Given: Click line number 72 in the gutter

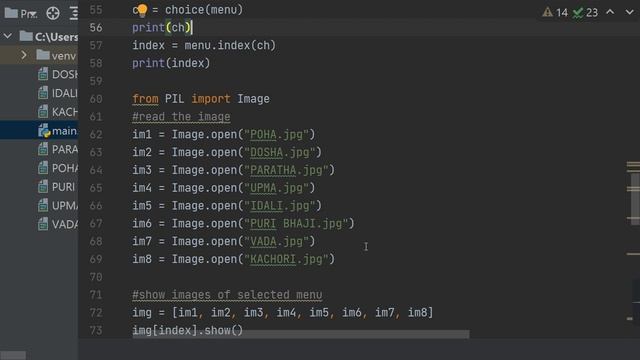Looking at the screenshot, I should coord(96,313).
